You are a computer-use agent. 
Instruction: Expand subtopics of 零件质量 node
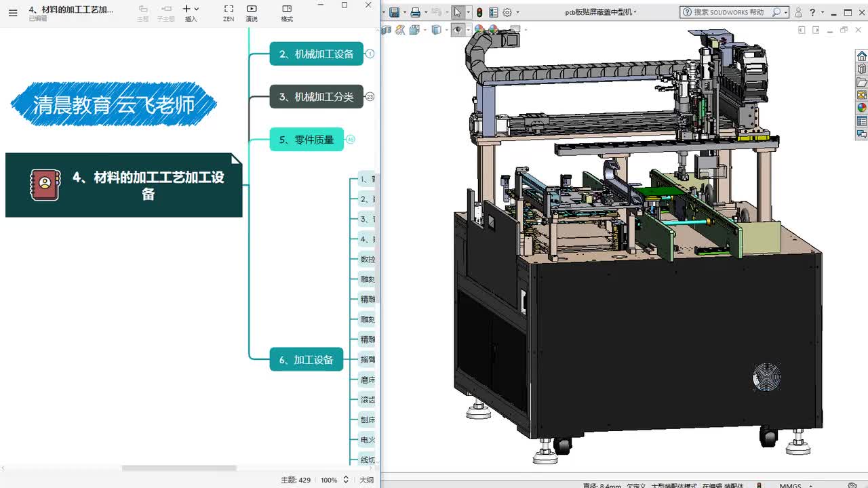coord(351,140)
